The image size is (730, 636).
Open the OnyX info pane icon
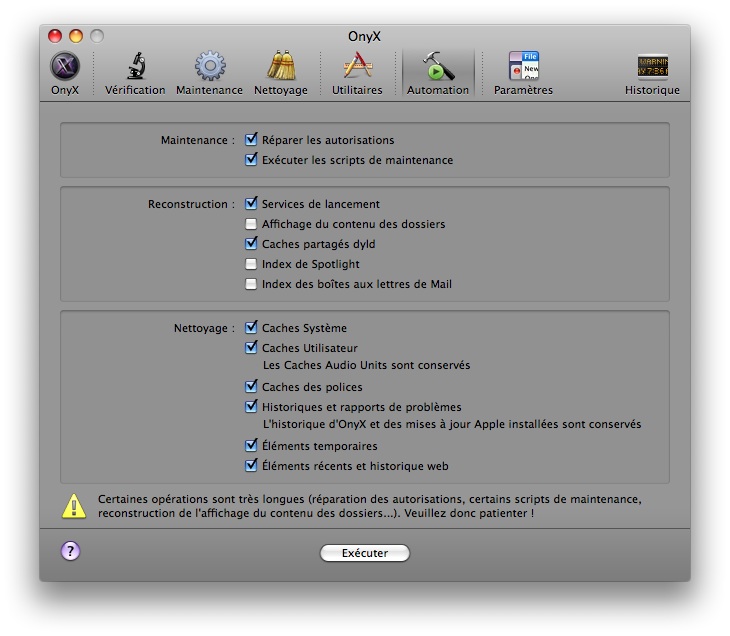coord(65,66)
